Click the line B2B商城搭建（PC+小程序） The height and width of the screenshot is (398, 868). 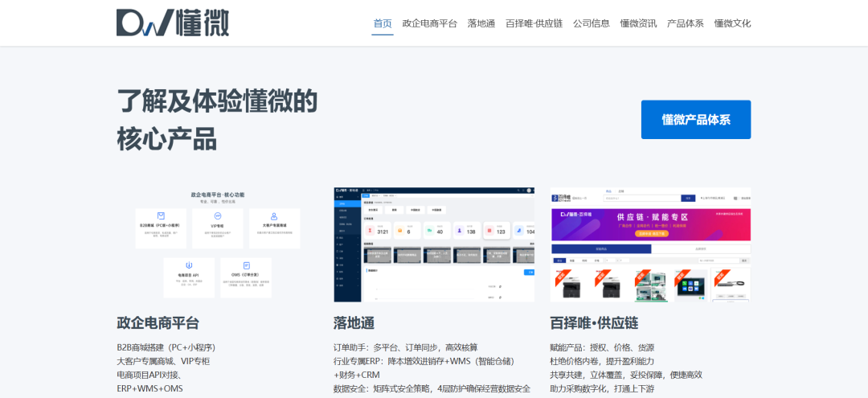point(166,347)
